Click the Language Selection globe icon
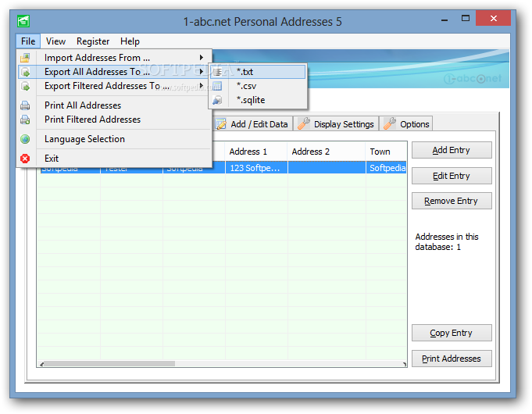This screenshot has width=532, height=414. coord(25,139)
